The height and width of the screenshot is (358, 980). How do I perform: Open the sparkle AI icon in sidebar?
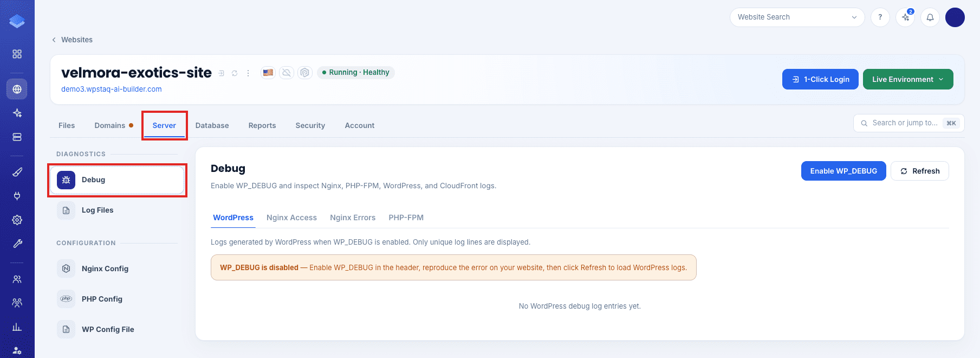click(x=17, y=113)
